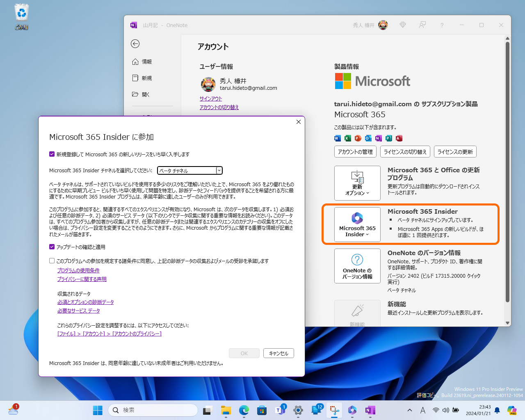
Task: Open OneNote from the taskbar
Action: [x=370, y=410]
